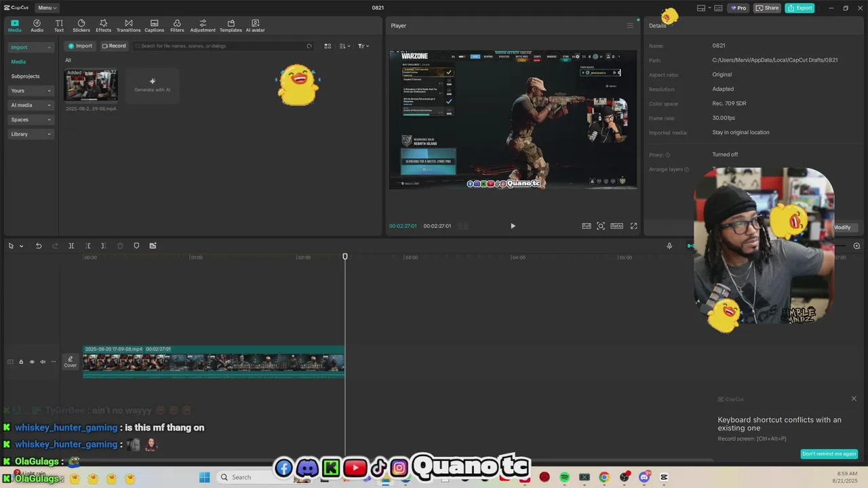Delete left of playhead
Image resolution: width=868 pixels, height=488 pixels.
87,246
